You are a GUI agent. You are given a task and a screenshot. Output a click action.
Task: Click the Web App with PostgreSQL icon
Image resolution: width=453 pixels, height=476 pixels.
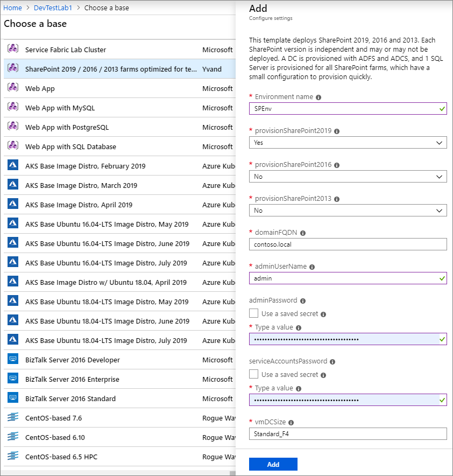13,127
